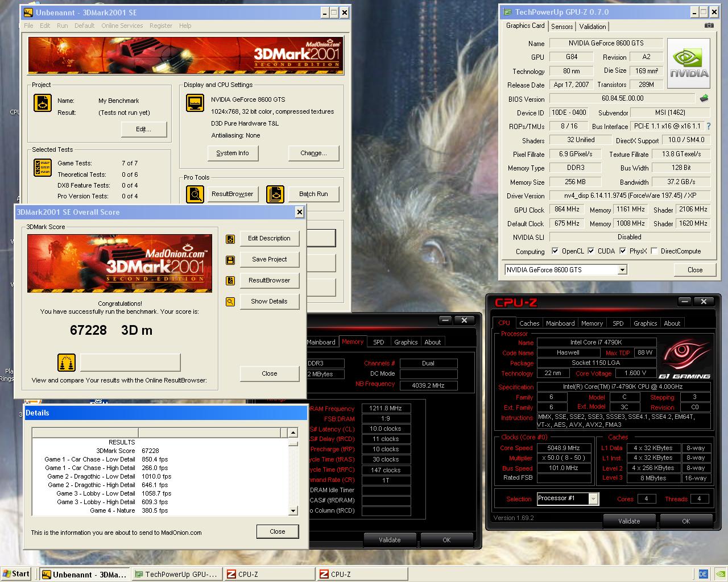Screen dimensions: 728x582
Task: Click the Selected Tests checklist icon
Action: click(x=43, y=167)
